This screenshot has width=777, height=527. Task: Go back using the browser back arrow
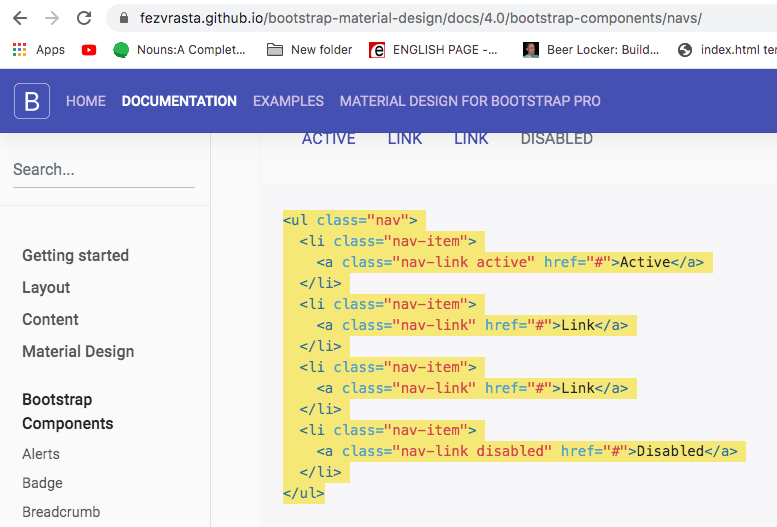coord(20,18)
